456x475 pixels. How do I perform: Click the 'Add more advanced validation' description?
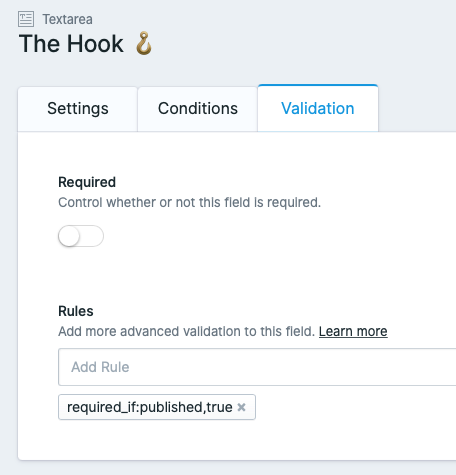[x=186, y=331]
